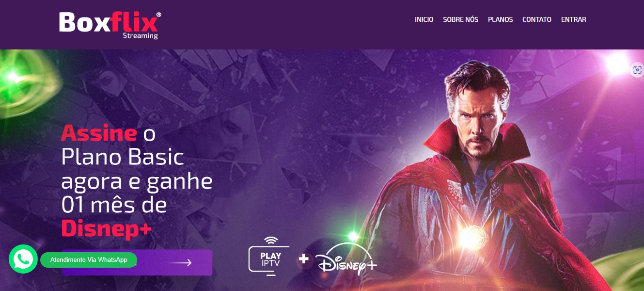Click the purple subscribe button
The height and width of the screenshot is (291, 644).
(137, 262)
